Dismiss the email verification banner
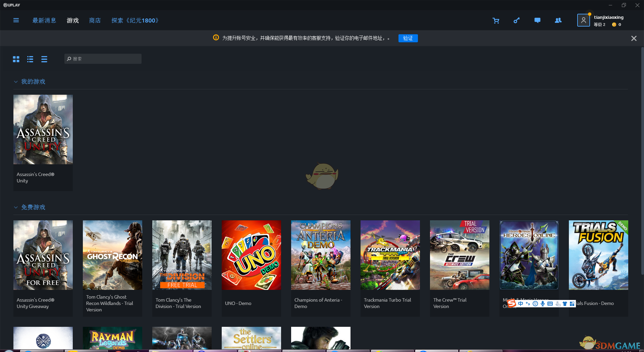 coord(634,38)
